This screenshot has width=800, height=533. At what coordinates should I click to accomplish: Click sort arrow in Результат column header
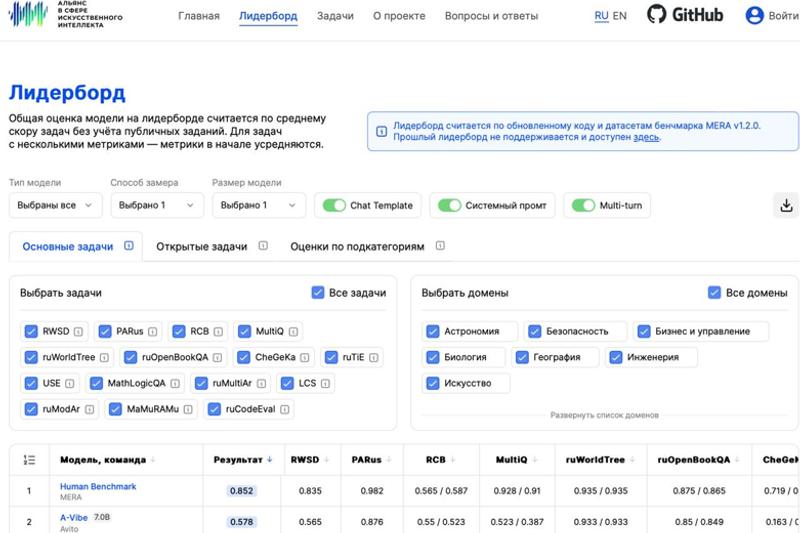270,460
